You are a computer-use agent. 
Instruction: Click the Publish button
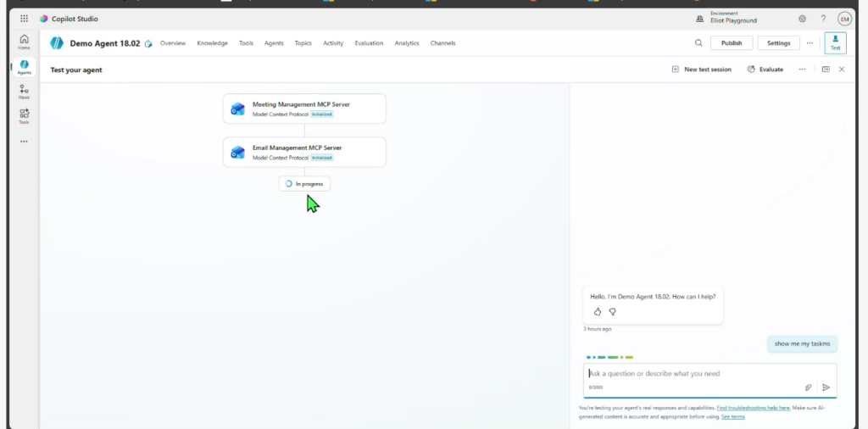tap(732, 43)
